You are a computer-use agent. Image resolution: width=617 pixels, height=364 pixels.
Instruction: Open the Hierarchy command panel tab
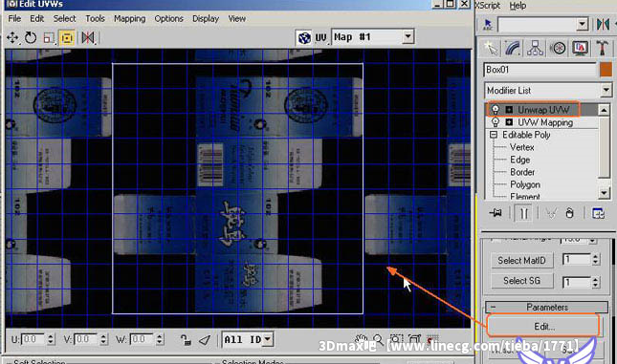coord(535,48)
